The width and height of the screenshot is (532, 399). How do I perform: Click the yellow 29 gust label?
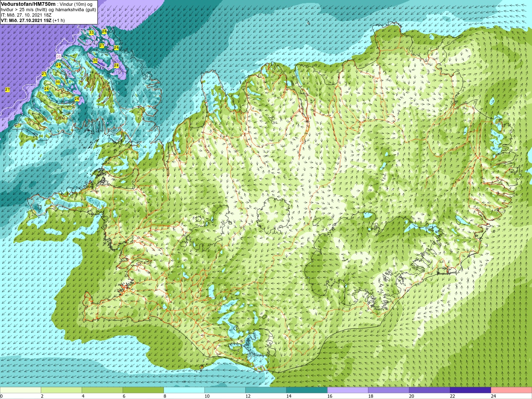[59, 65]
